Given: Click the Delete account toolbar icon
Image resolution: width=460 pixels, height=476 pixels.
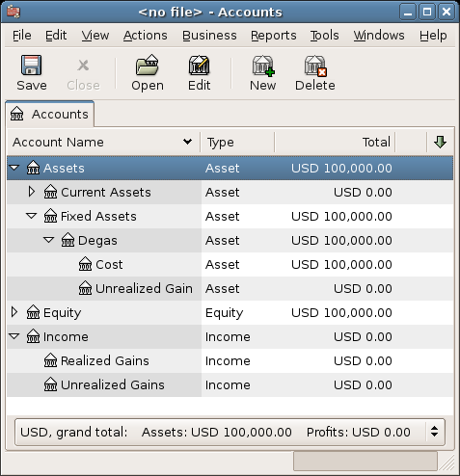Looking at the screenshot, I should tap(315, 66).
